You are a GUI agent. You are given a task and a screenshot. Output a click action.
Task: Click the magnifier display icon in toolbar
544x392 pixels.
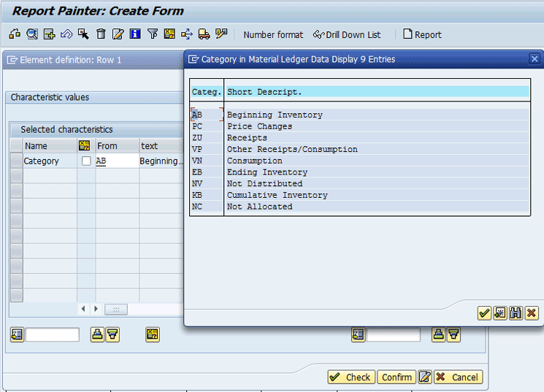[32, 34]
